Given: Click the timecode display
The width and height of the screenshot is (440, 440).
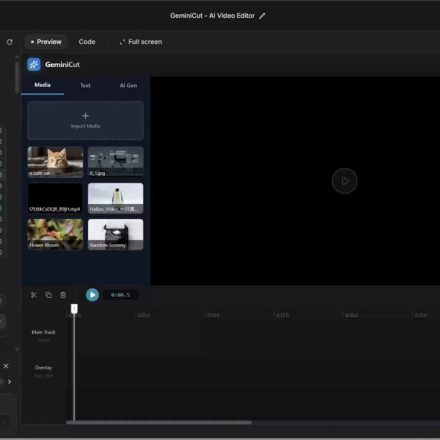Looking at the screenshot, I should click(x=120, y=295).
